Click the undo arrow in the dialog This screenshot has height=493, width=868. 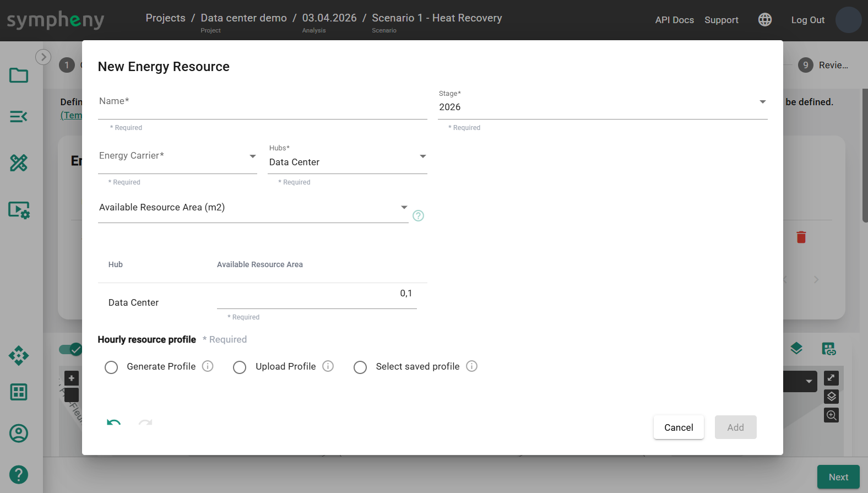pos(114,422)
